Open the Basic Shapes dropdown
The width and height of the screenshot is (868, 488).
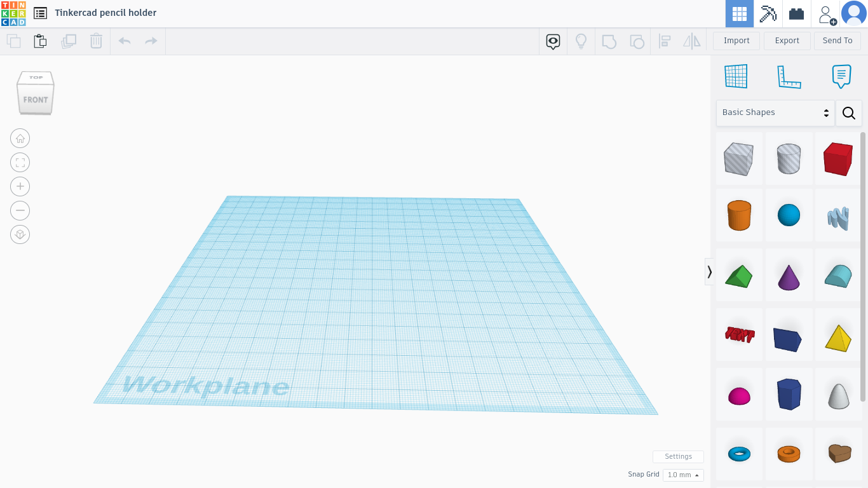tap(775, 112)
